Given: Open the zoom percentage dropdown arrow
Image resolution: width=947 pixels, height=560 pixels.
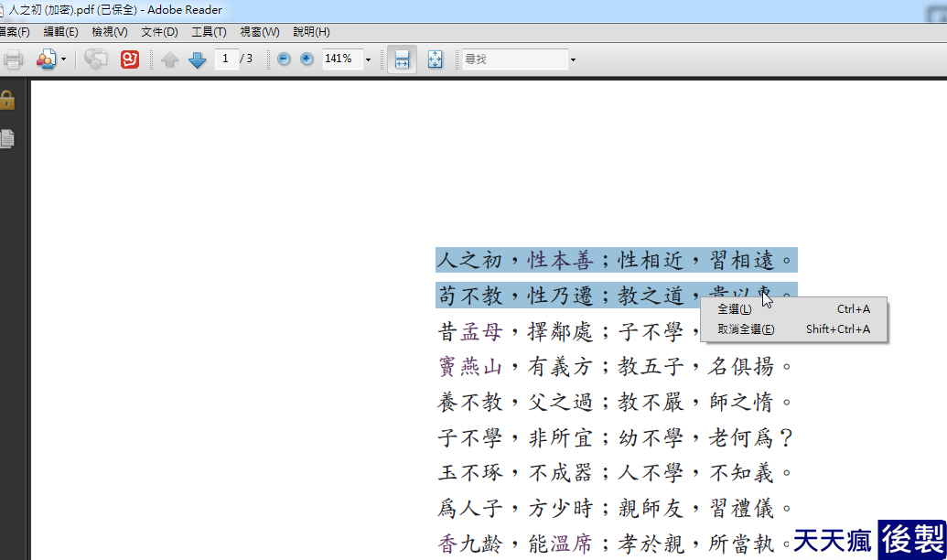Looking at the screenshot, I should pos(368,59).
